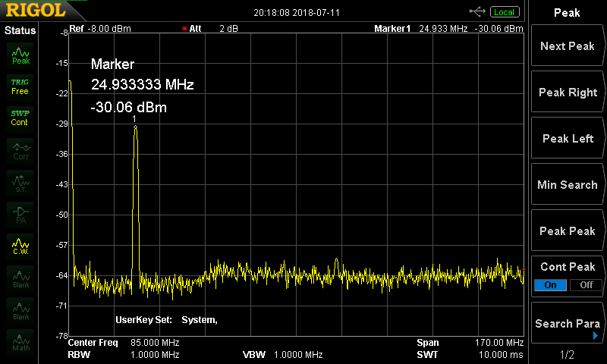
Task: Click the large 24.933333 MHz marker text
Action: 143,84
